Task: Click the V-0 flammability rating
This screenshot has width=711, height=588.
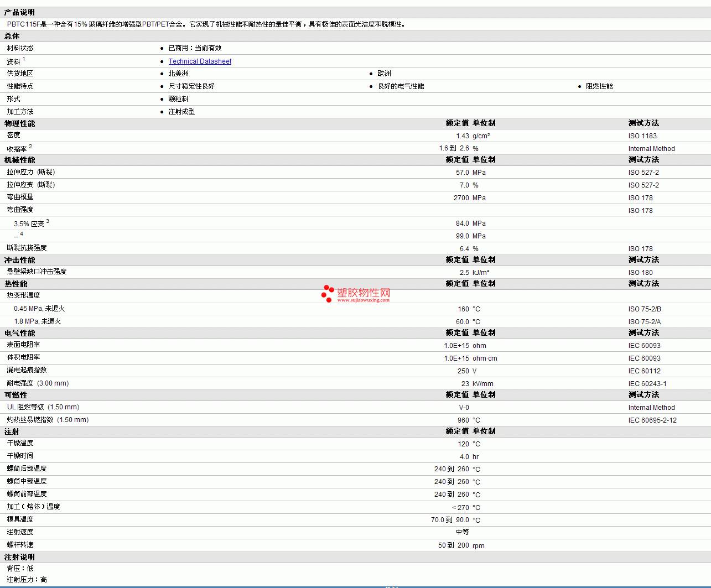Action: (x=464, y=408)
